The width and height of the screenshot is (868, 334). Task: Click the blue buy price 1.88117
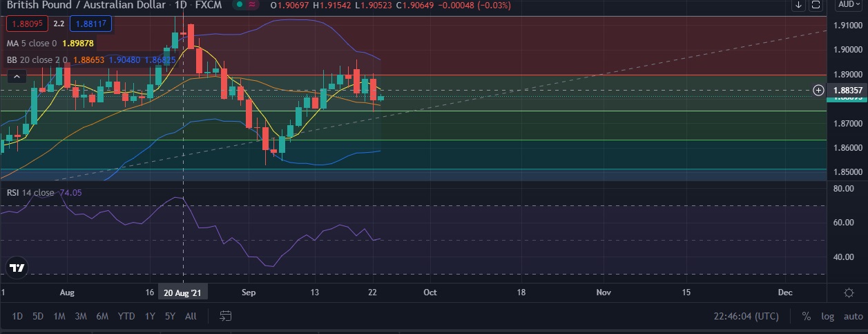pyautogui.click(x=91, y=24)
